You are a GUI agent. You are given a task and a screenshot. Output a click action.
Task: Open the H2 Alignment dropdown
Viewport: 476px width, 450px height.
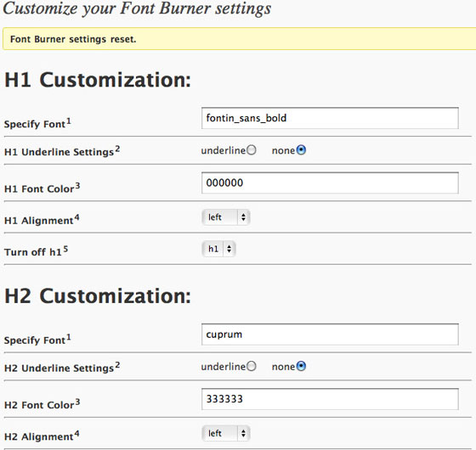tap(226, 433)
